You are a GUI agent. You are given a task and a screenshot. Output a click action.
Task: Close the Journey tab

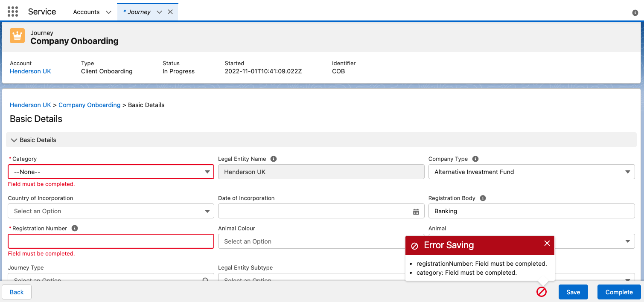pos(170,12)
